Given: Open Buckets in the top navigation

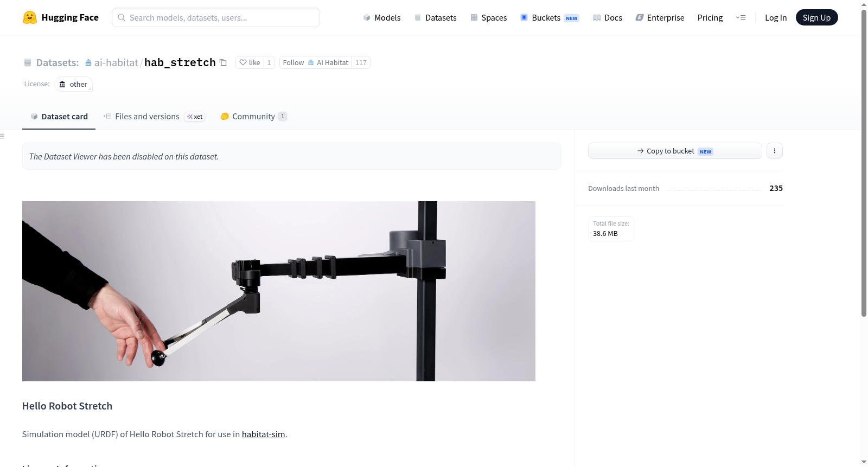Looking at the screenshot, I should pos(550,17).
